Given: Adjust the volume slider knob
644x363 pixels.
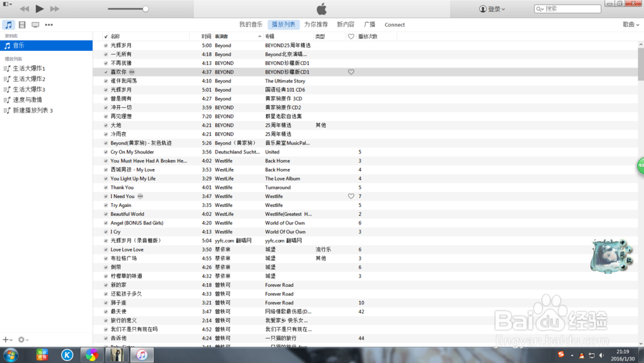Looking at the screenshot, I should pyautogui.click(x=146, y=8).
